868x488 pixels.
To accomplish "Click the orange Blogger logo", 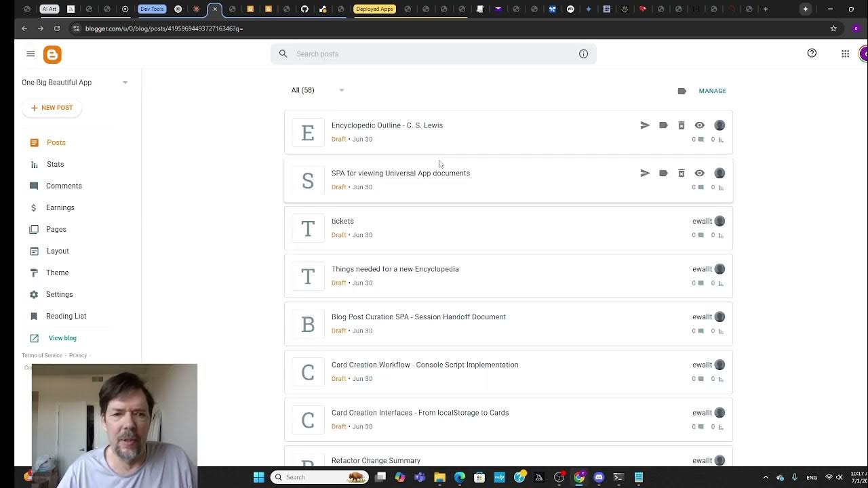I will (x=52, y=55).
